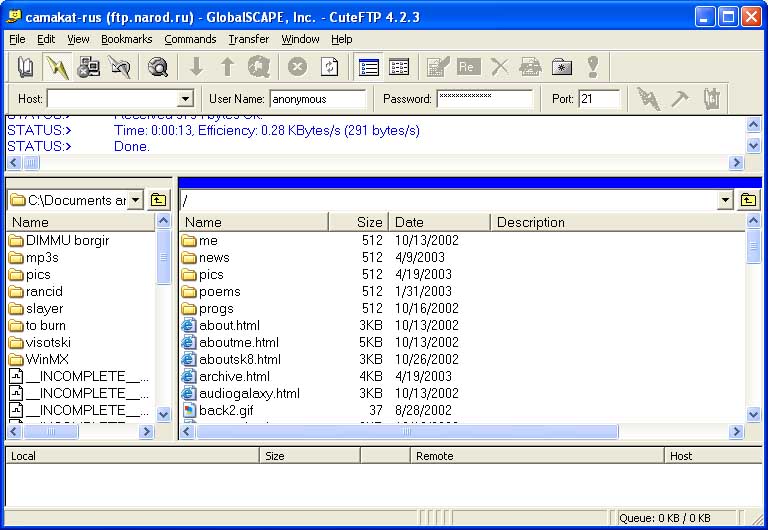
Task: Click the queue Remote column header
Action: (537, 456)
